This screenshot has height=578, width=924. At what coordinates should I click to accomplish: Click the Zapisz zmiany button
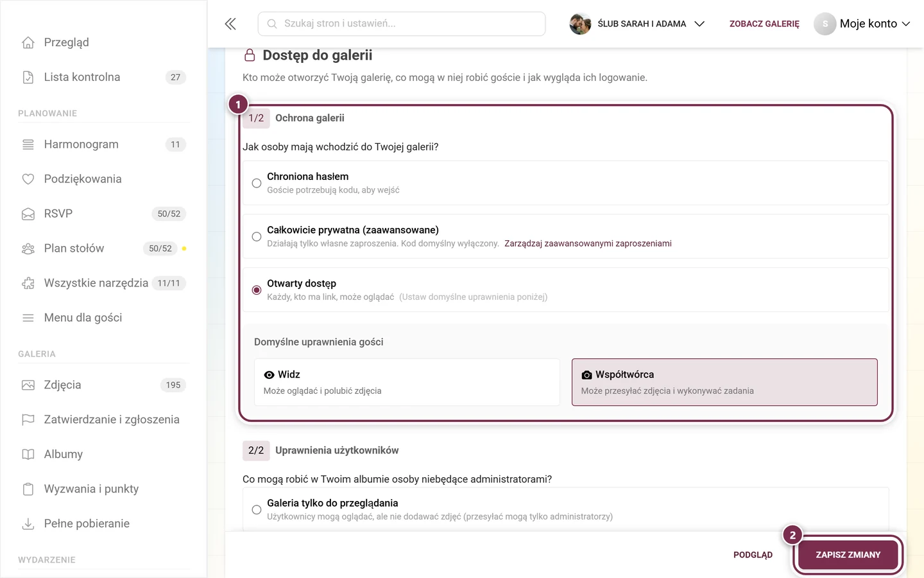click(848, 555)
